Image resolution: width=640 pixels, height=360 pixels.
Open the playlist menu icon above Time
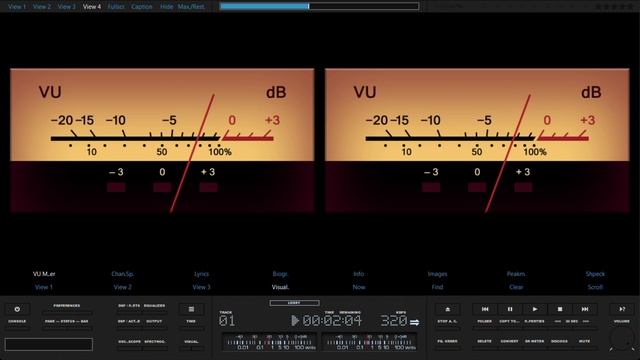[x=191, y=309]
